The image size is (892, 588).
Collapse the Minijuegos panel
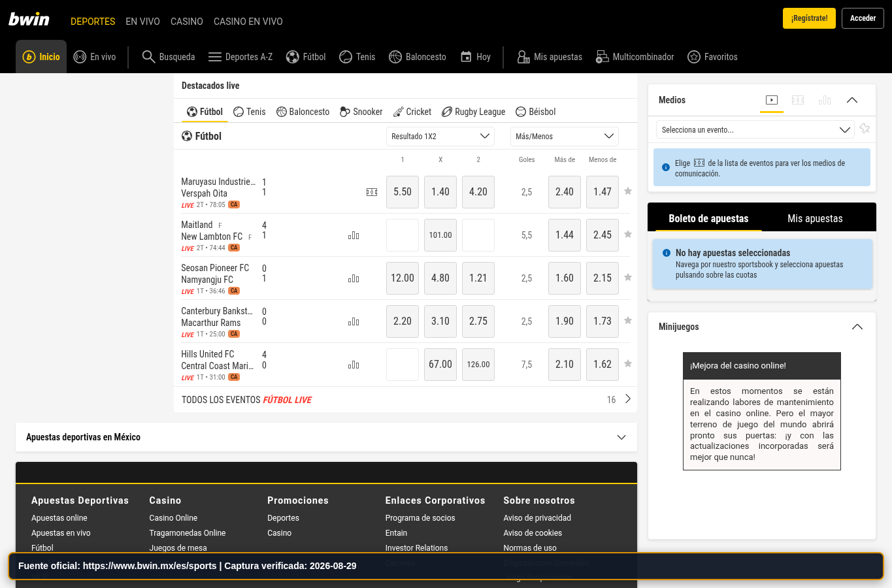(857, 327)
